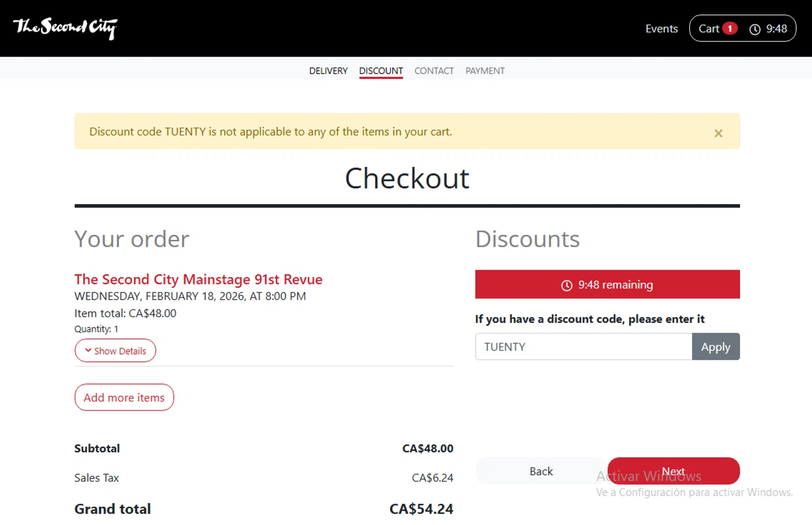Select the Discount step tab

tap(381, 71)
